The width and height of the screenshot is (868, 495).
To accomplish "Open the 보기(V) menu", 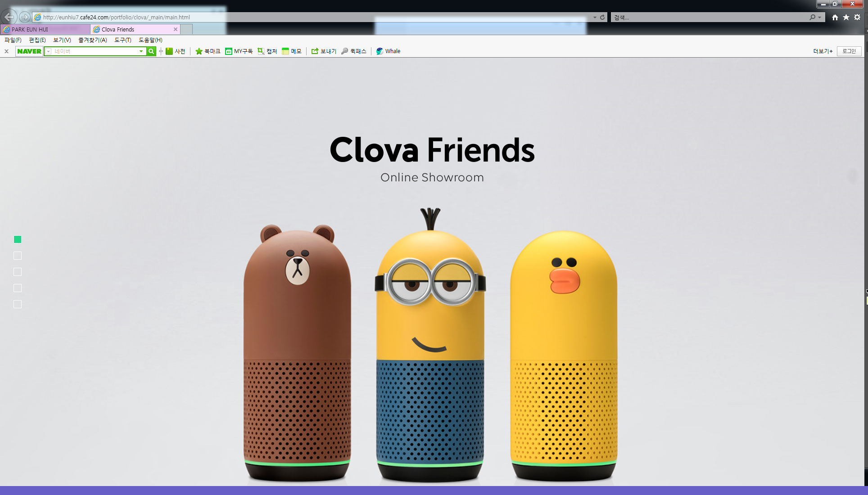I will pos(62,40).
